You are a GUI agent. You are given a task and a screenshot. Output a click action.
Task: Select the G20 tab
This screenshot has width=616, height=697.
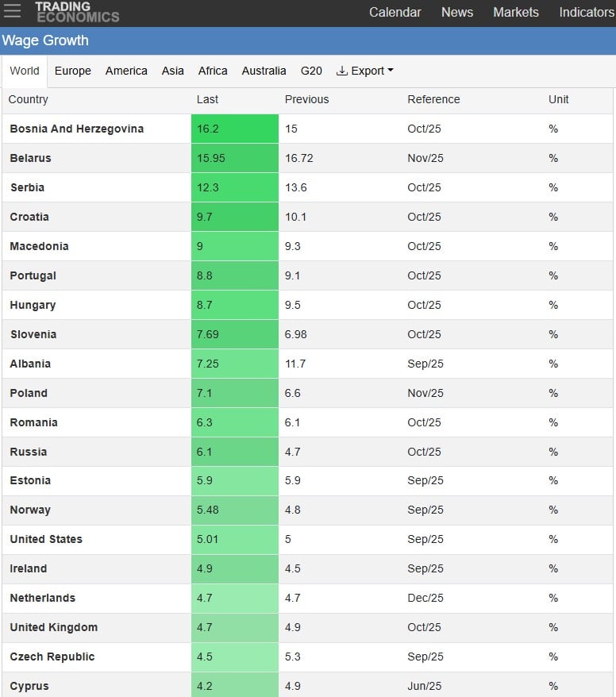point(311,71)
